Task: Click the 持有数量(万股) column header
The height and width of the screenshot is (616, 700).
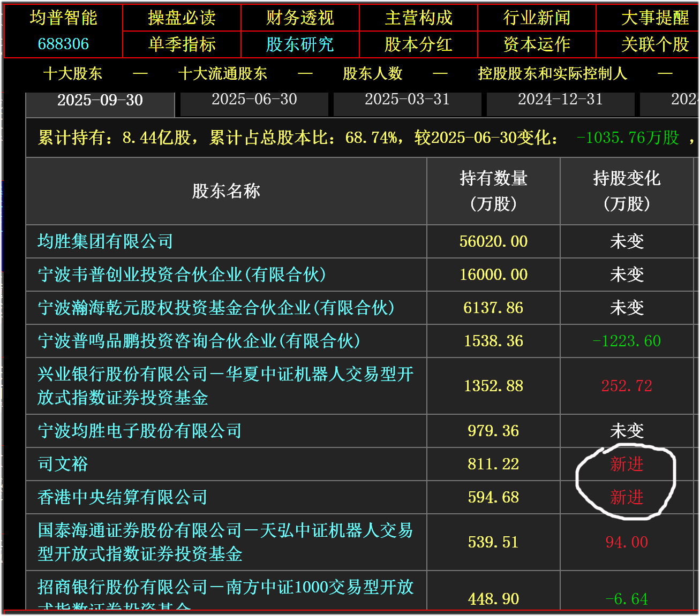Action: (x=493, y=191)
